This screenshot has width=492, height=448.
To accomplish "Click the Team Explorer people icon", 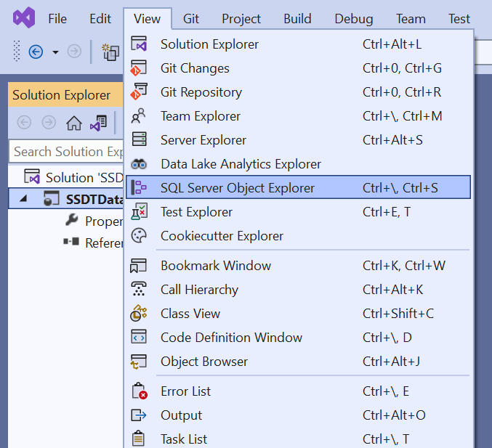I will click(139, 116).
